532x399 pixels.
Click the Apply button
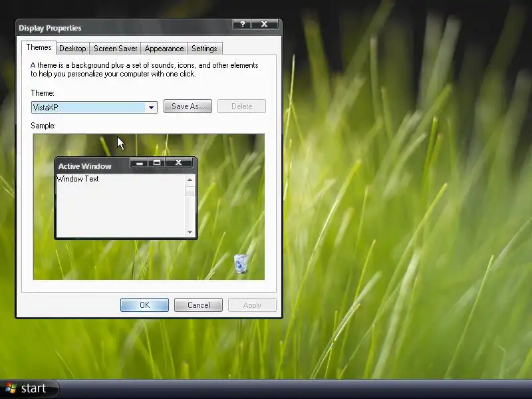[x=252, y=305]
